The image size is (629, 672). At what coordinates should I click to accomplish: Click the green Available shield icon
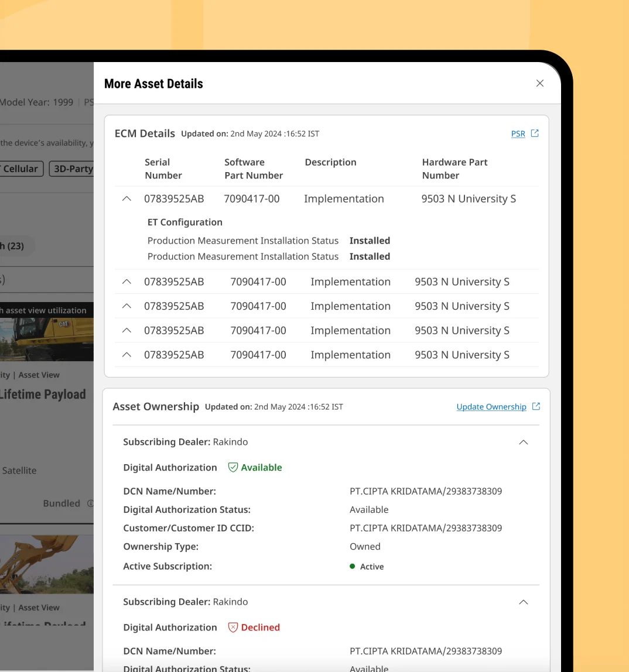pos(233,467)
